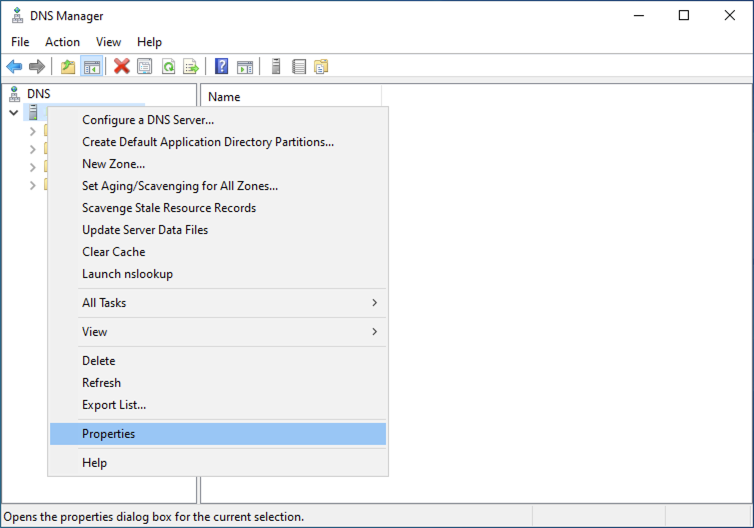This screenshot has height=528, width=754.
Task: Select Export List... in context menu
Action: 218,405
